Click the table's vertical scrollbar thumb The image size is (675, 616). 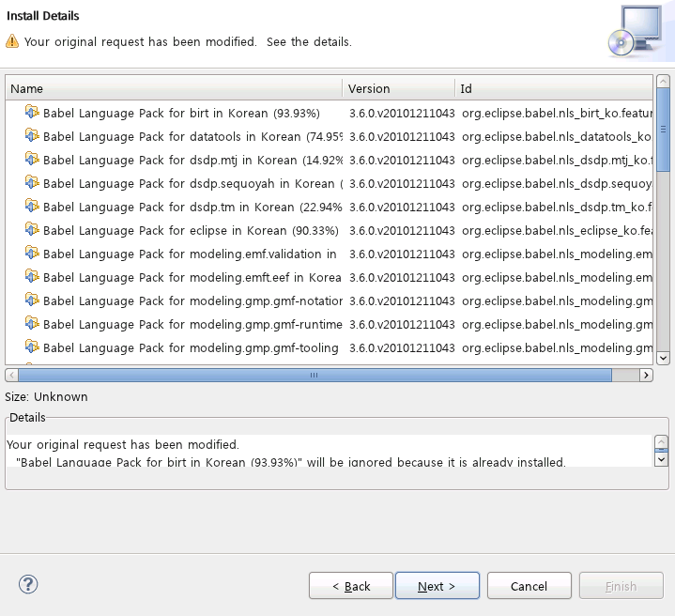pyautogui.click(x=663, y=130)
